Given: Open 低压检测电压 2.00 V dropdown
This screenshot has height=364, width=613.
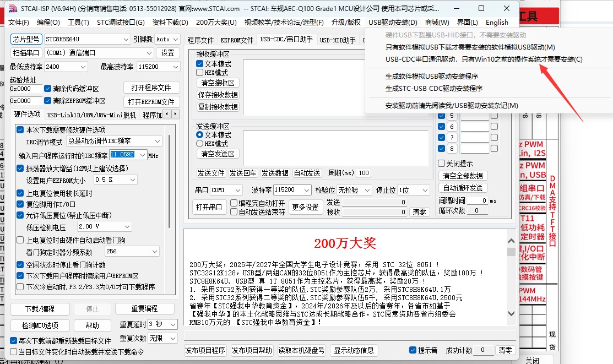Looking at the screenshot, I should (104, 226).
